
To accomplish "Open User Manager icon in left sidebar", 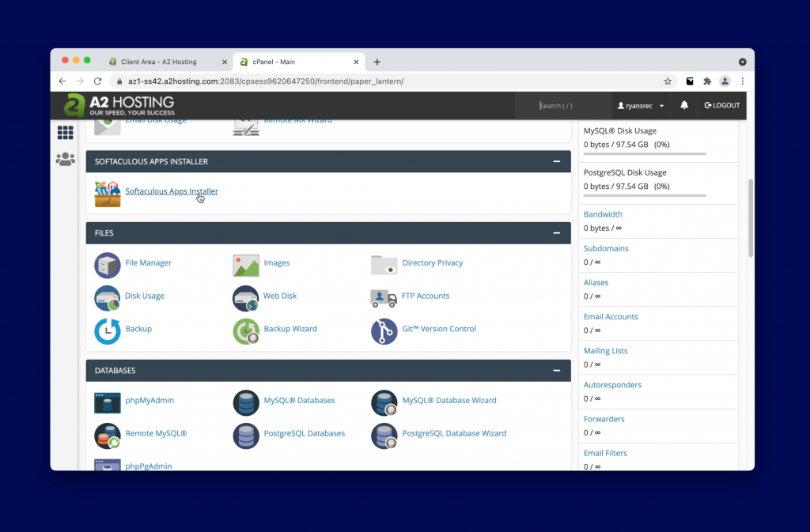I will tap(65, 159).
